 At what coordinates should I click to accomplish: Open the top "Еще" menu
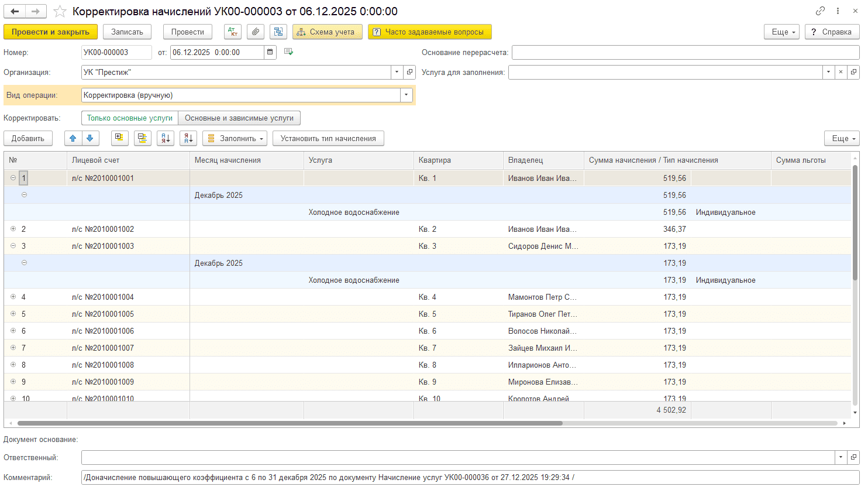pos(781,32)
